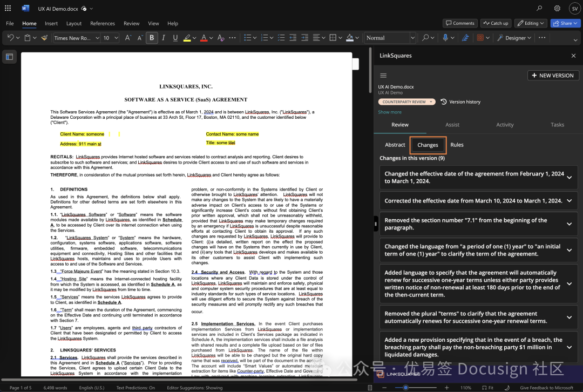Click the Share button
Viewport: 583px width, 392px height.
(x=565, y=23)
